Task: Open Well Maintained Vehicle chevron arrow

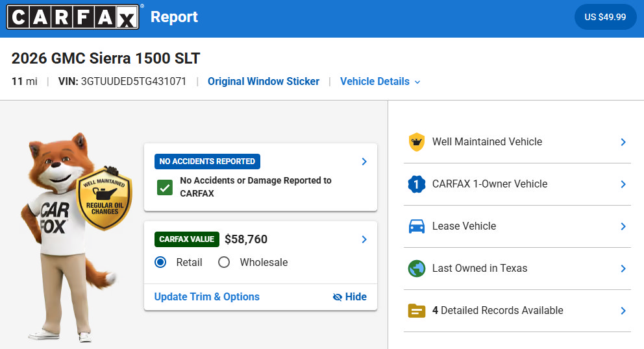Action: pos(623,142)
